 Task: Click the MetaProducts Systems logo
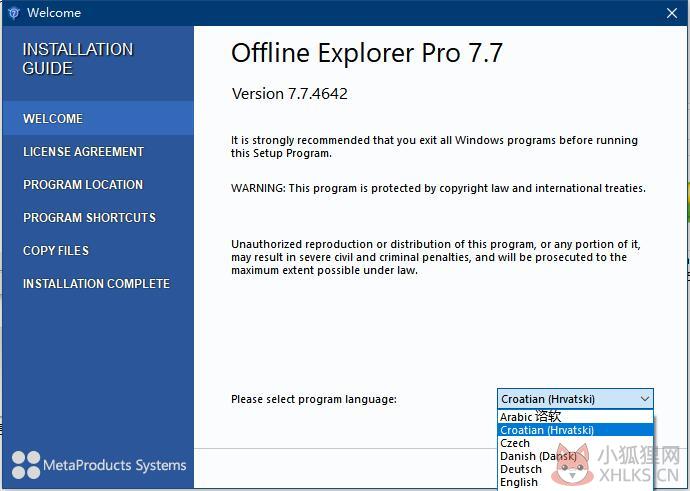99,465
